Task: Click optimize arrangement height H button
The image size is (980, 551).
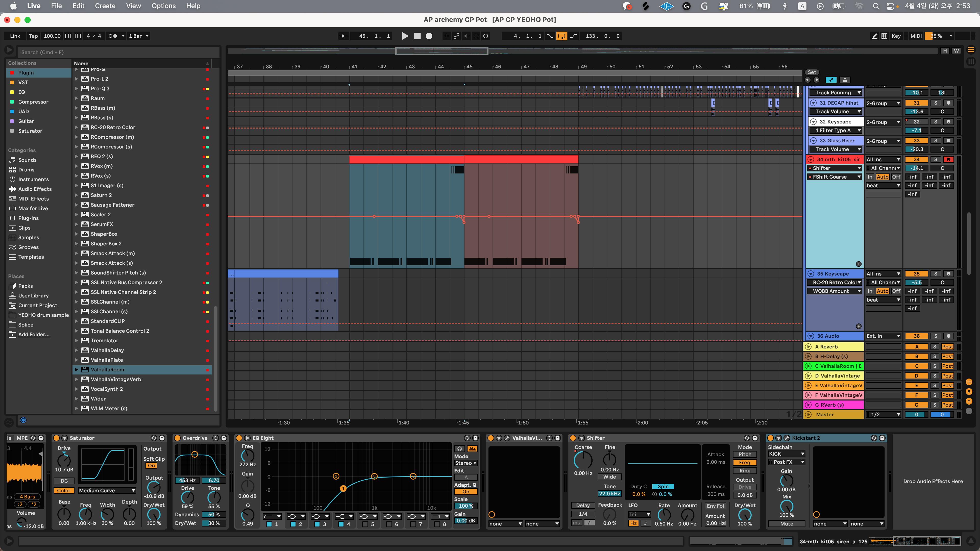Action: click(945, 51)
